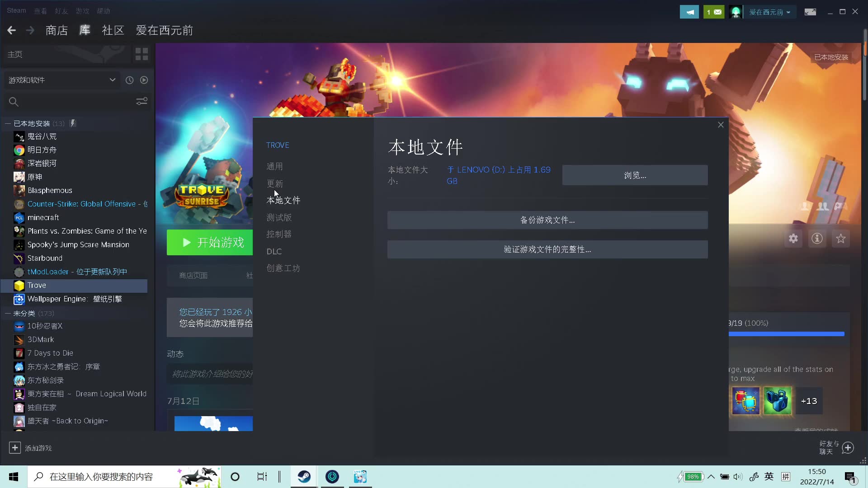Add Trove to favorites star
Viewport: 868px width, 488px height.
click(x=840, y=239)
